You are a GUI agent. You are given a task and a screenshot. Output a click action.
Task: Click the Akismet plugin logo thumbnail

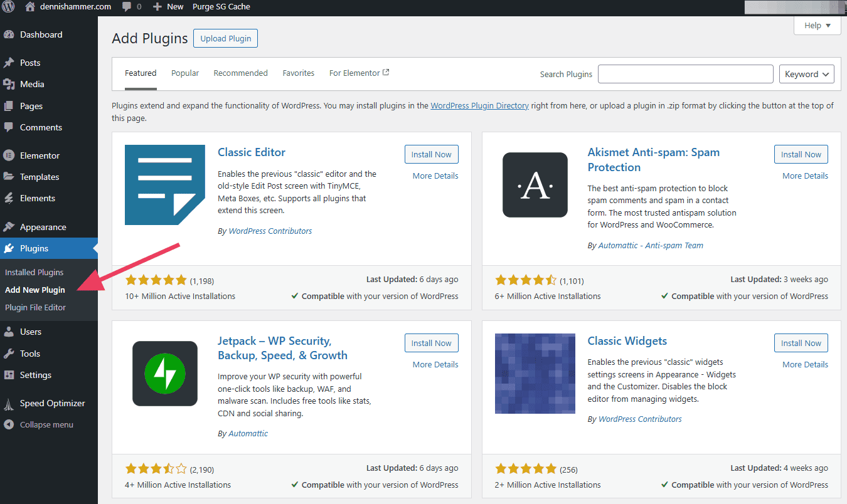click(x=535, y=185)
